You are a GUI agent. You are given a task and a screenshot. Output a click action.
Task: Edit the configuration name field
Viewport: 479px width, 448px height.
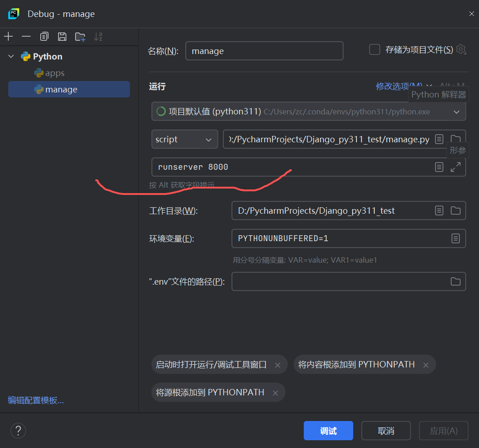264,51
